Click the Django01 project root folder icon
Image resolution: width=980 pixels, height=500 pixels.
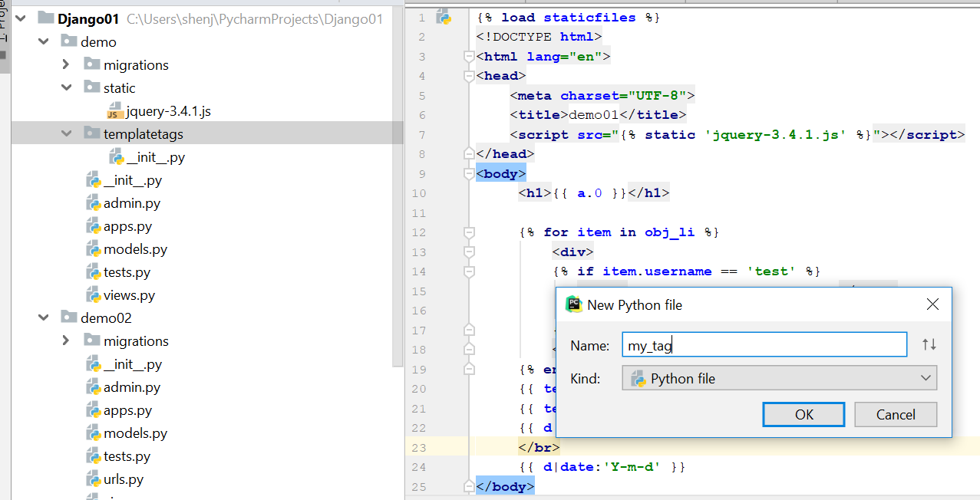point(45,18)
